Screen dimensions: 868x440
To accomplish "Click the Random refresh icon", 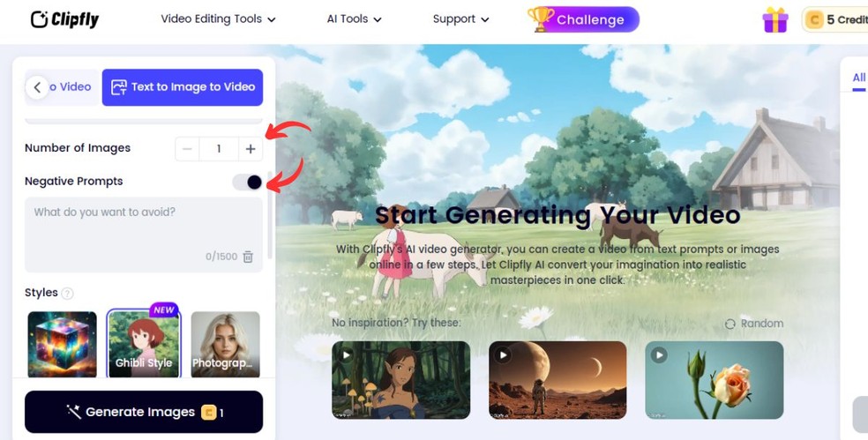I will pyautogui.click(x=730, y=324).
